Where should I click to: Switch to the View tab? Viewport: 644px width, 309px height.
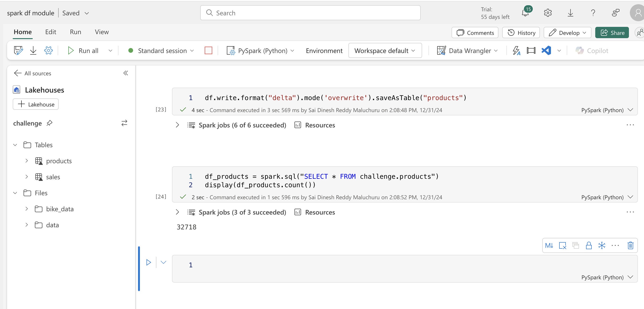[x=102, y=32]
